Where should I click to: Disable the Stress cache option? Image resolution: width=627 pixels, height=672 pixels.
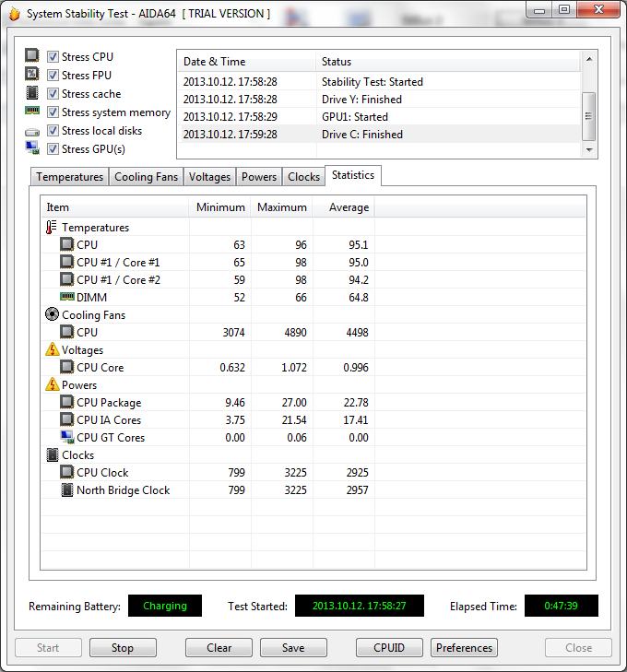click(x=53, y=93)
